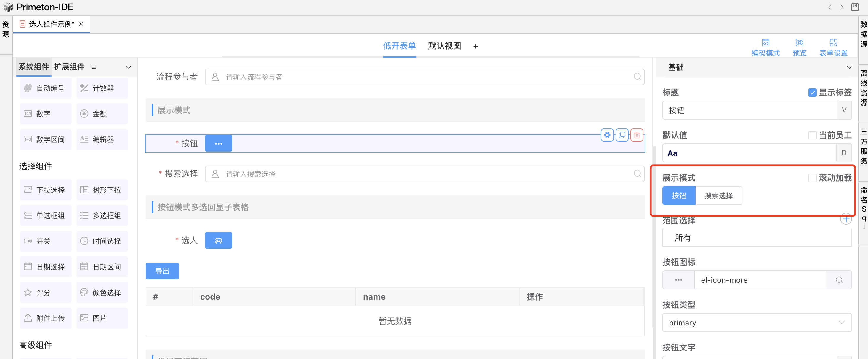Open 表单设置 form settings icon
This screenshot has height=359, width=868.
point(833,43)
